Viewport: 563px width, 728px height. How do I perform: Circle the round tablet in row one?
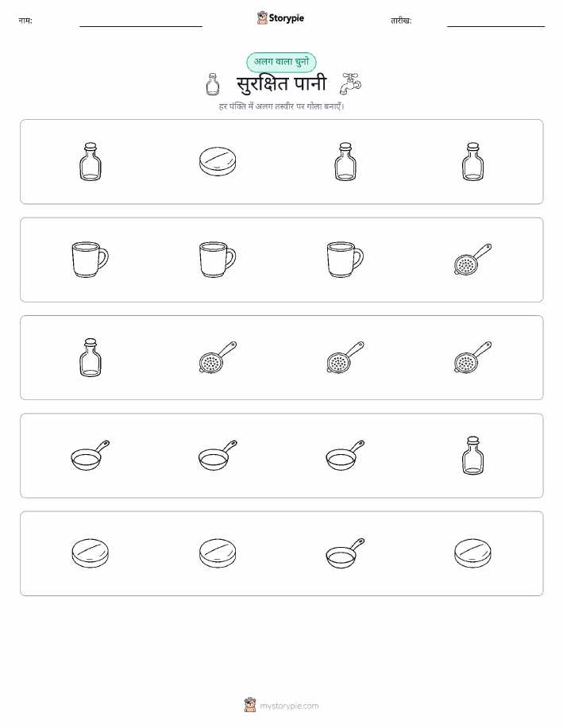click(x=218, y=162)
